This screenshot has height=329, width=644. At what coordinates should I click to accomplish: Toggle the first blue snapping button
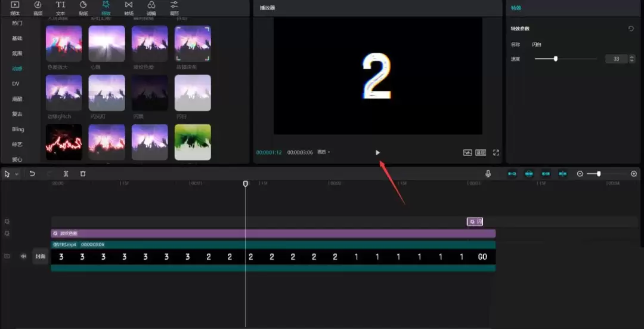tap(512, 174)
